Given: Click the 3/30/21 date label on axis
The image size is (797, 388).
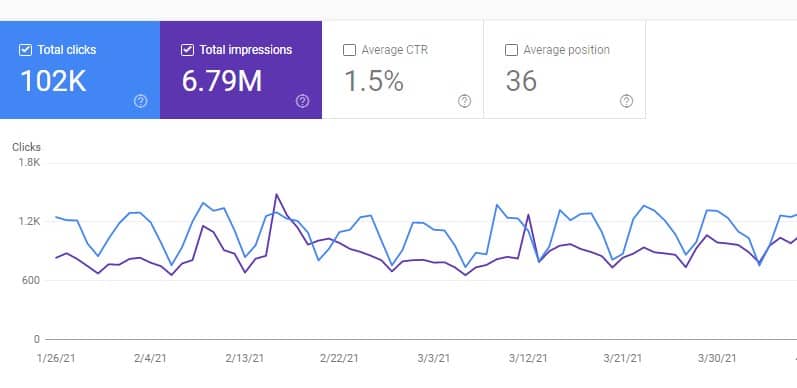Looking at the screenshot, I should [717, 358].
